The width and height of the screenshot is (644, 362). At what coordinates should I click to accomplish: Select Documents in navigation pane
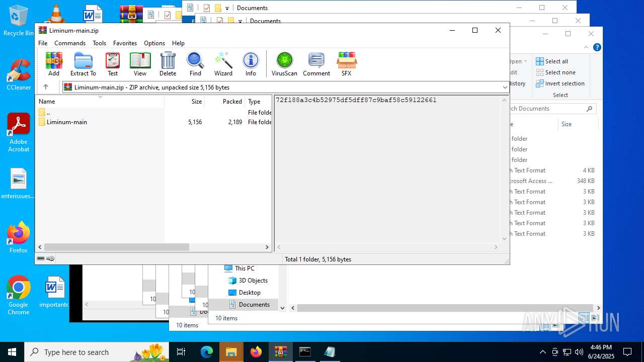(x=249, y=305)
